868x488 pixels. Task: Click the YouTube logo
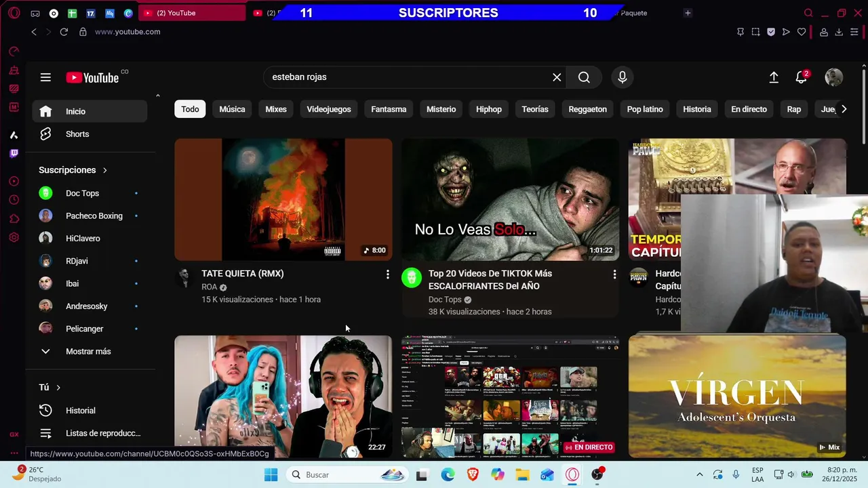click(x=93, y=77)
